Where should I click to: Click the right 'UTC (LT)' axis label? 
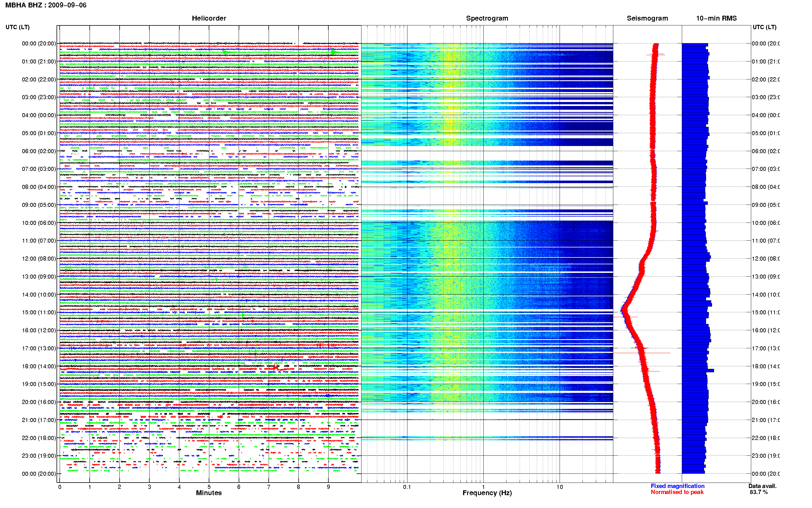[764, 27]
